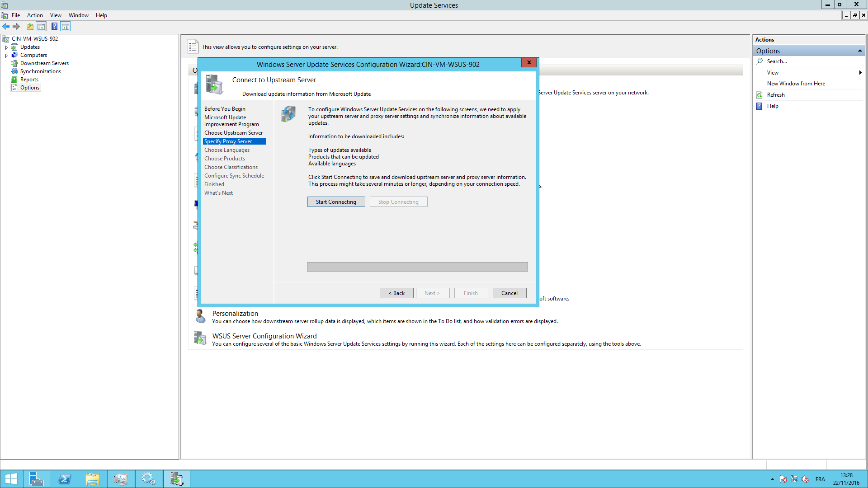Click the What's Next wizard step
The image size is (868, 488).
click(218, 193)
